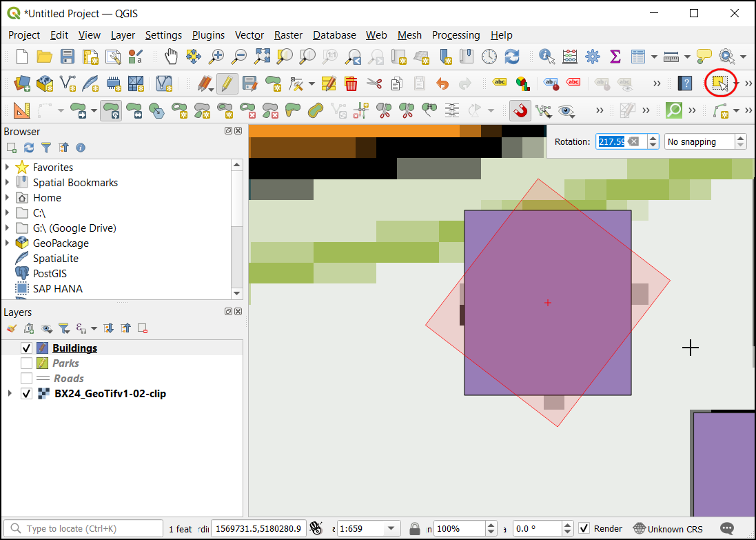
Task: Click the Type to locate search field
Action: point(86,528)
